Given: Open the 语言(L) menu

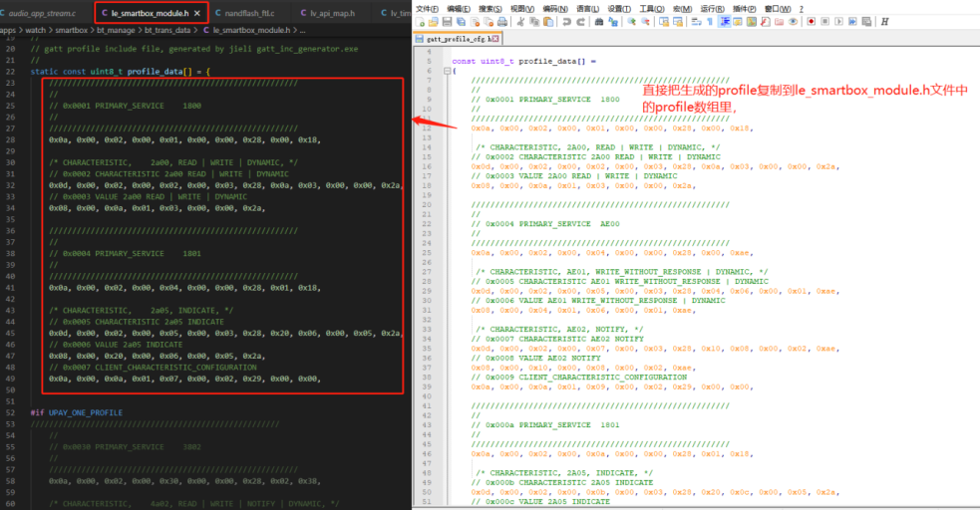Looking at the screenshot, I should pyautogui.click(x=587, y=9).
